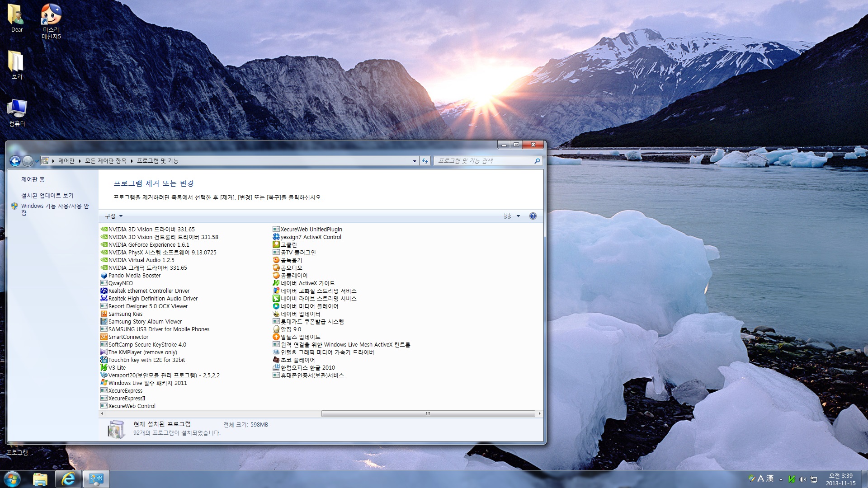Click the taskbar clock 오전 3:39
Image resolution: width=868 pixels, height=488 pixels.
(x=840, y=476)
